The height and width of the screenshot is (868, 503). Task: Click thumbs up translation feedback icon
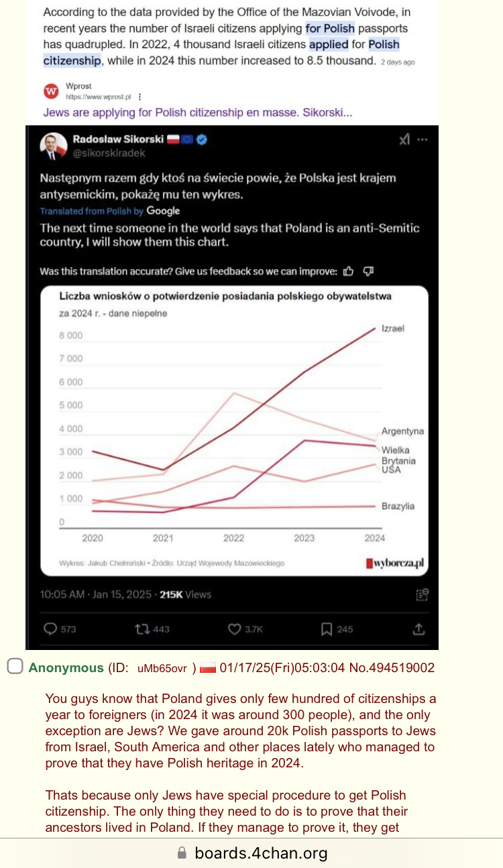pos(348,271)
